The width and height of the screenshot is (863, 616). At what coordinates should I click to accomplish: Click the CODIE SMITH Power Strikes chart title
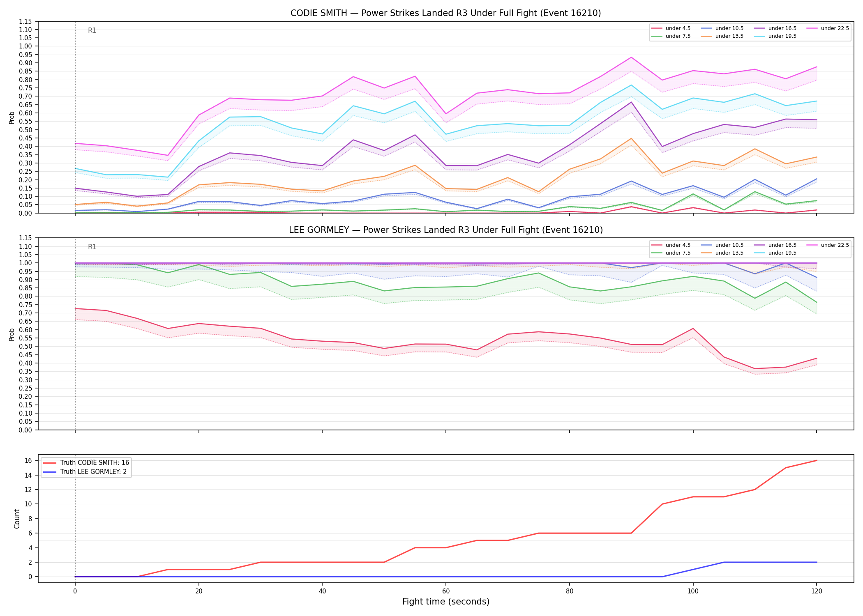445,13
